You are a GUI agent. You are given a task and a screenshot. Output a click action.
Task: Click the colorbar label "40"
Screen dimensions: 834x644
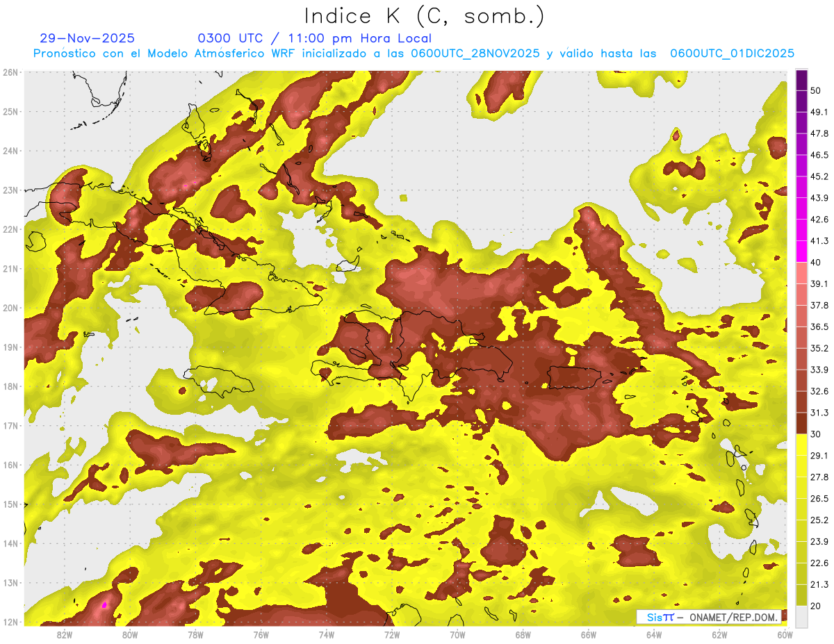[816, 263]
